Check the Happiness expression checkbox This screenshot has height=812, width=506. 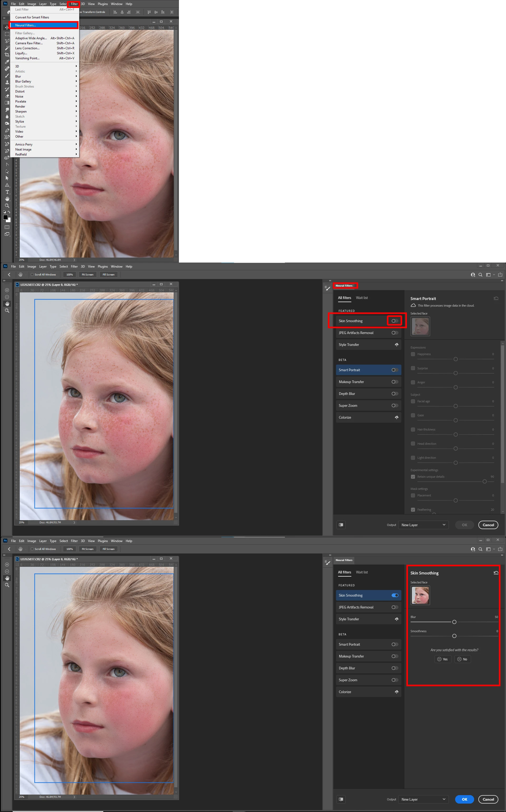click(x=413, y=354)
